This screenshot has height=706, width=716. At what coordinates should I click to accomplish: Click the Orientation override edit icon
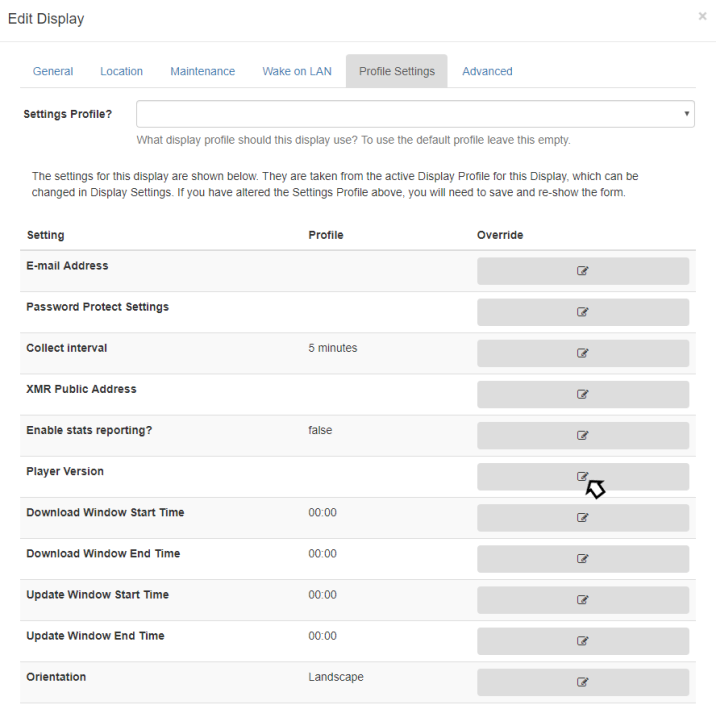pyautogui.click(x=582, y=682)
